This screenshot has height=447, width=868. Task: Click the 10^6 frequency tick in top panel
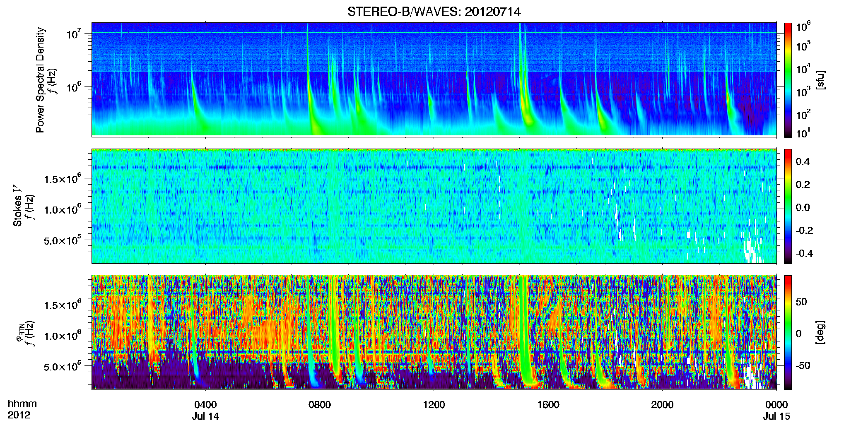(74, 87)
